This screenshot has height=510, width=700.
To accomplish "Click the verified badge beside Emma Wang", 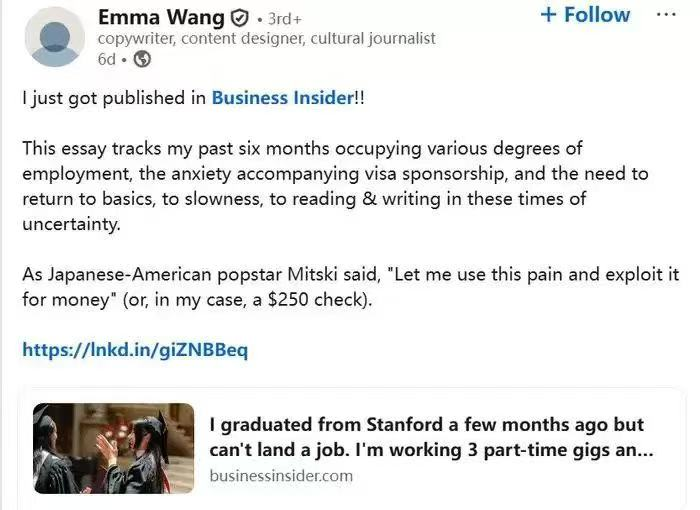I will pos(240,18).
